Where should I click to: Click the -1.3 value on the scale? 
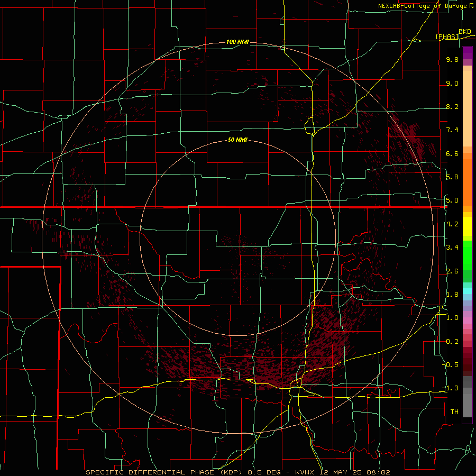[451, 388]
